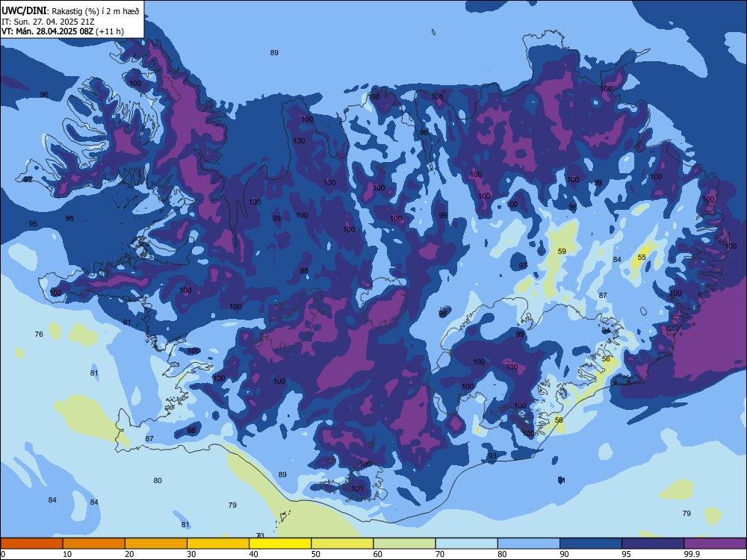Click the value 80 on the map
Viewport: 747px width, 560px height.
point(158,480)
